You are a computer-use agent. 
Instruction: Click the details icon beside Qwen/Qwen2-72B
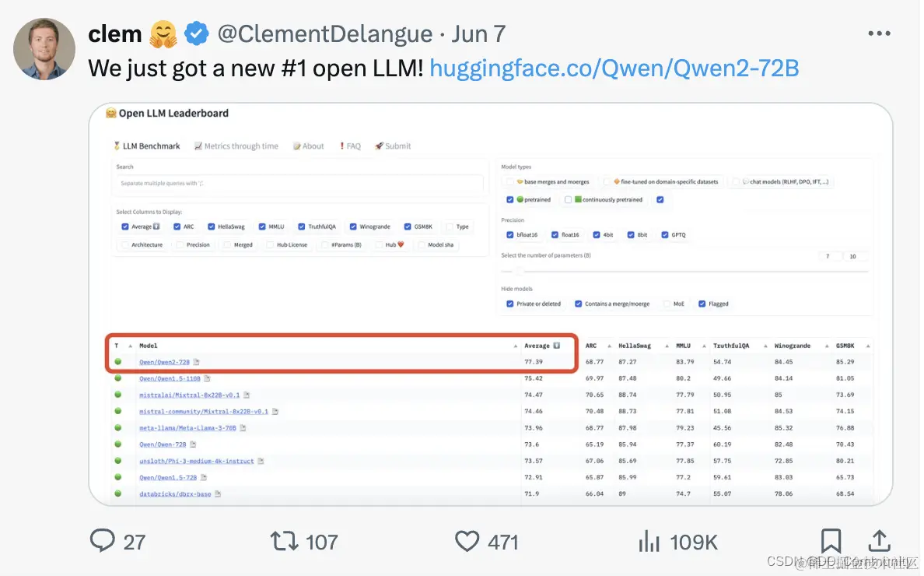pos(196,362)
